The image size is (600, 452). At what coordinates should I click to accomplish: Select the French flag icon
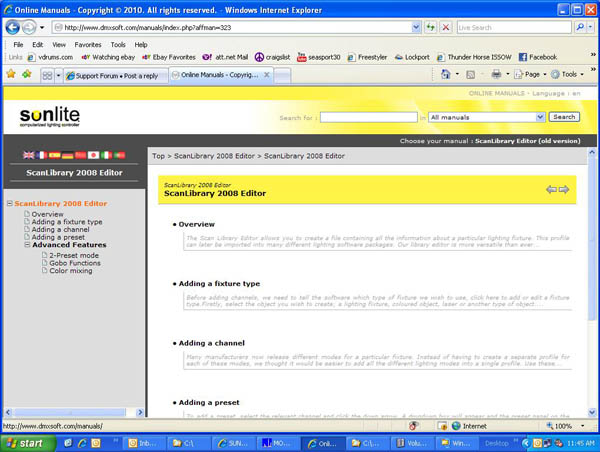coord(41,155)
